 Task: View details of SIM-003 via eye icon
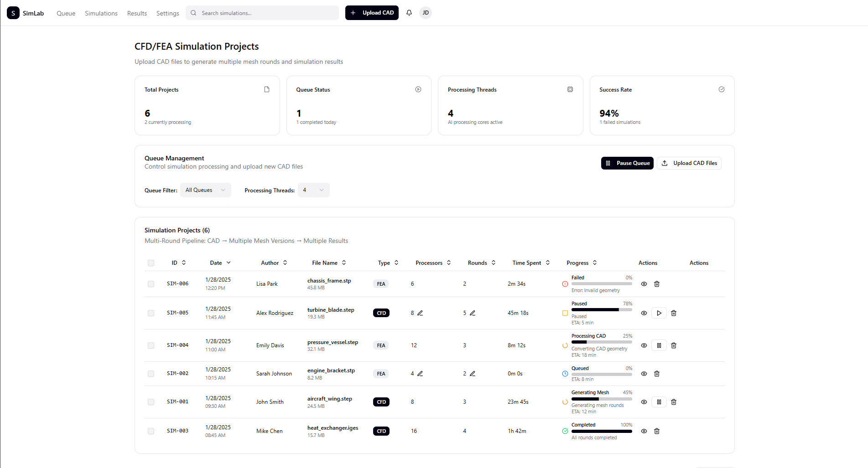pos(644,431)
